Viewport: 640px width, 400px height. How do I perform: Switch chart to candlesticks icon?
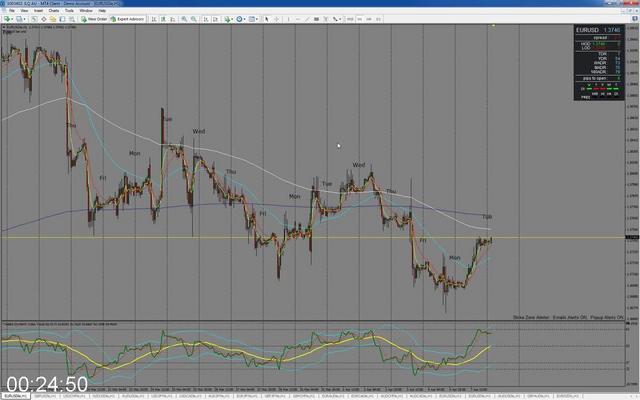163,19
